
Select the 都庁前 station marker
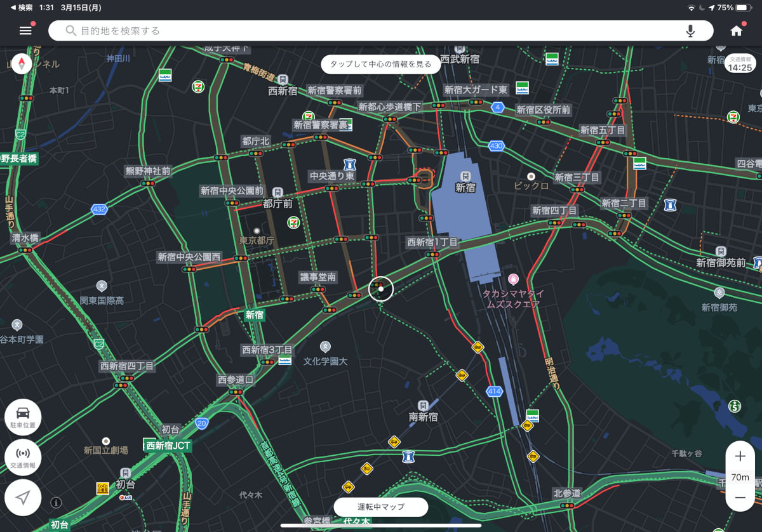pos(277,192)
